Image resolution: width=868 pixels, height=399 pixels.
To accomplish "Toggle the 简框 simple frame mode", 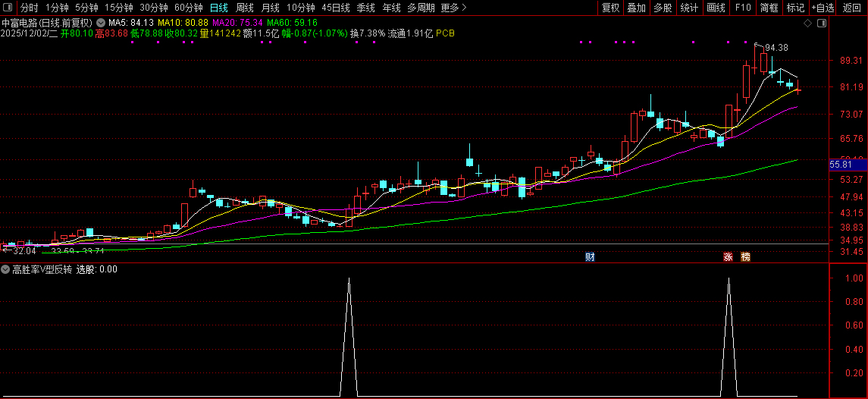I will pos(769,8).
